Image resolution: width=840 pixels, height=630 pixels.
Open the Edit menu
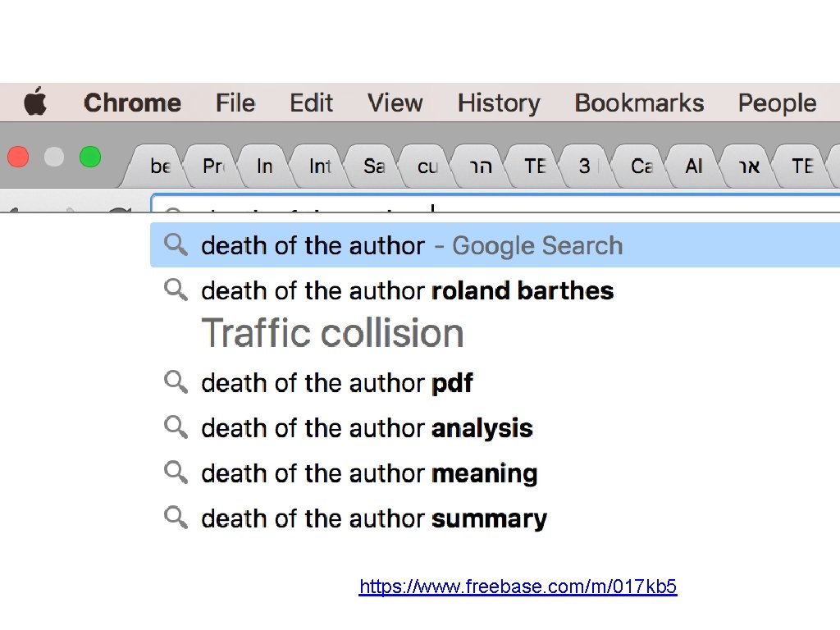pyautogui.click(x=311, y=103)
